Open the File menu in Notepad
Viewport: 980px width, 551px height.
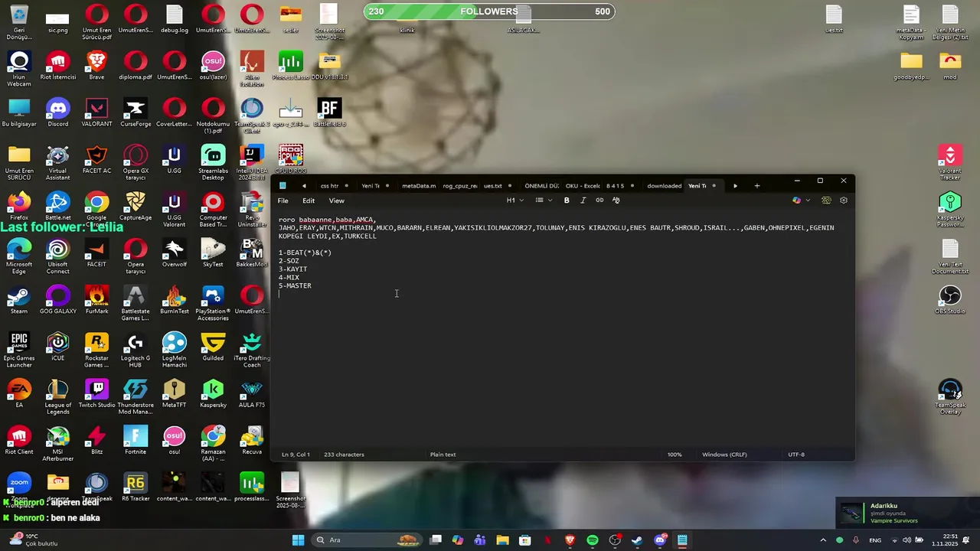click(x=283, y=201)
